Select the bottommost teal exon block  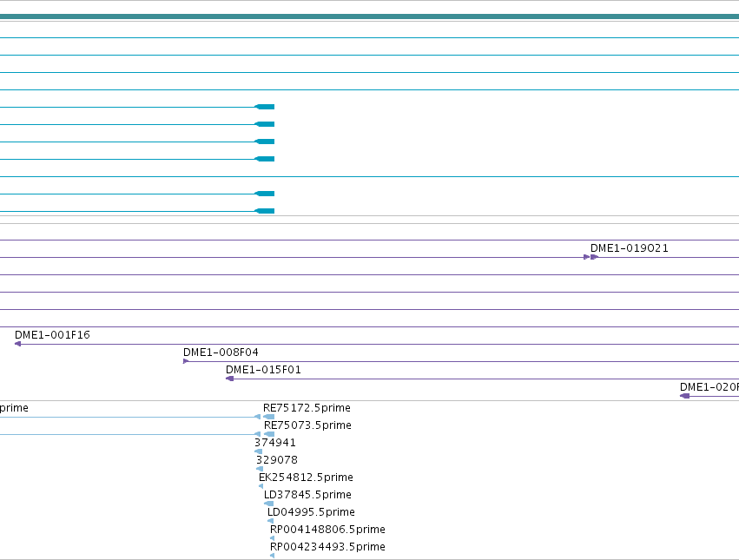click(x=264, y=211)
